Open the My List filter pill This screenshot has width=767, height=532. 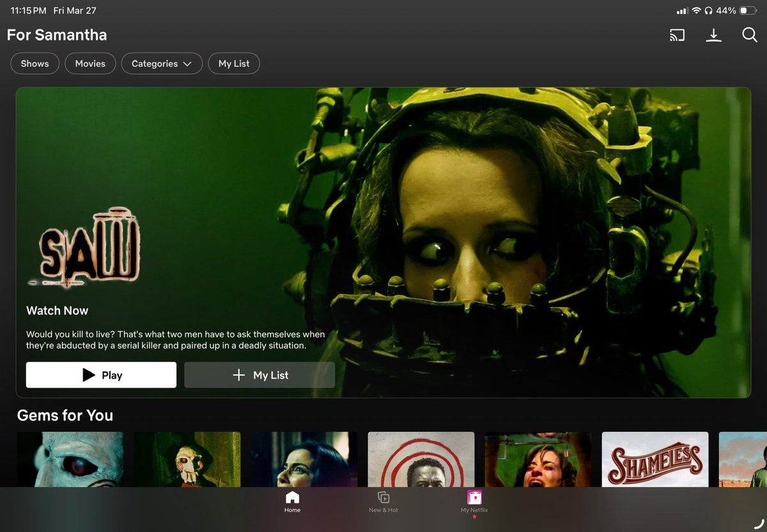(x=234, y=63)
